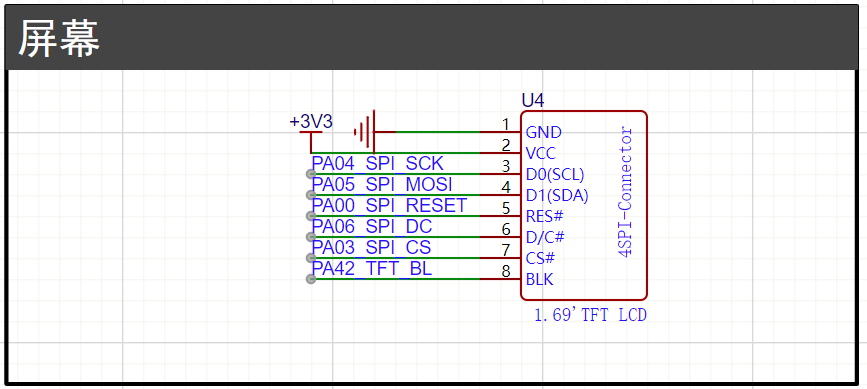Click pin number 7 of U4
This screenshot has width=867, height=389.
click(x=505, y=250)
